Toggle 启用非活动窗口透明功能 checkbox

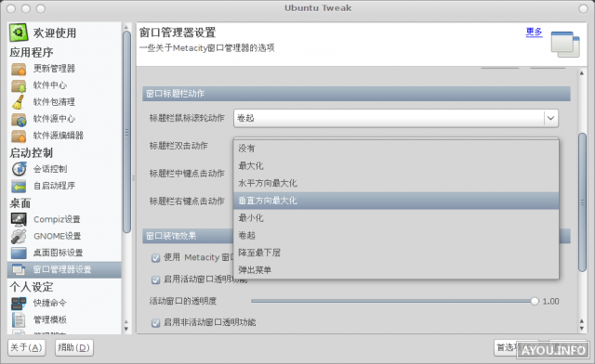(155, 322)
